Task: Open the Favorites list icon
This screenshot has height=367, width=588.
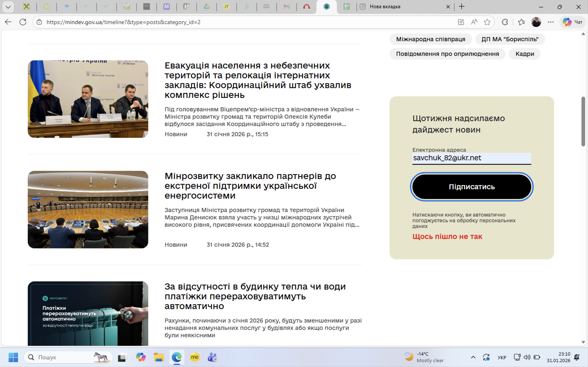Action: (x=521, y=22)
